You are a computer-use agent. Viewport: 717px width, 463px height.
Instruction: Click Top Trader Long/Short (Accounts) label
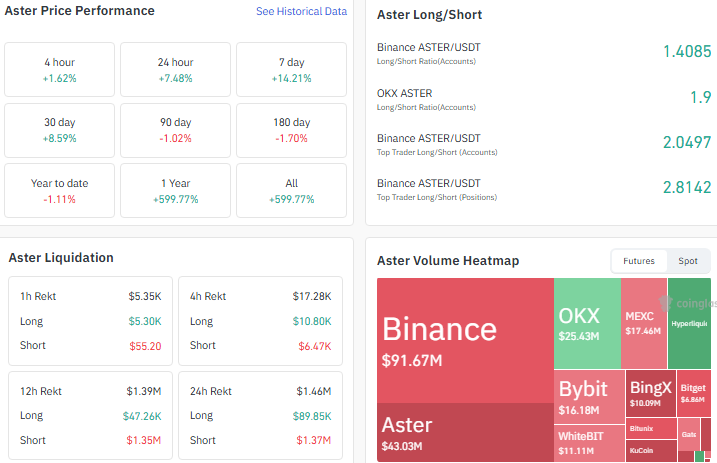[x=437, y=152]
